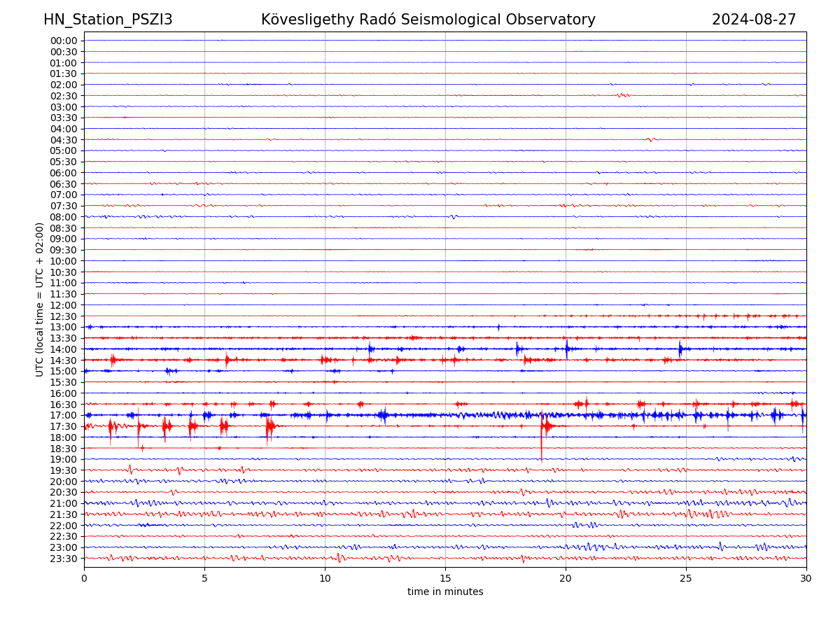Select the 12:30 row time label
This screenshot has height=630, width=840.
click(63, 316)
